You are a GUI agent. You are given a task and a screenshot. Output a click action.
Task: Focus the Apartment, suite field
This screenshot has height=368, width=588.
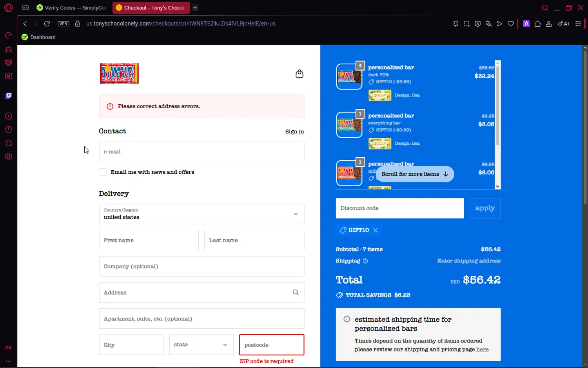(201, 319)
